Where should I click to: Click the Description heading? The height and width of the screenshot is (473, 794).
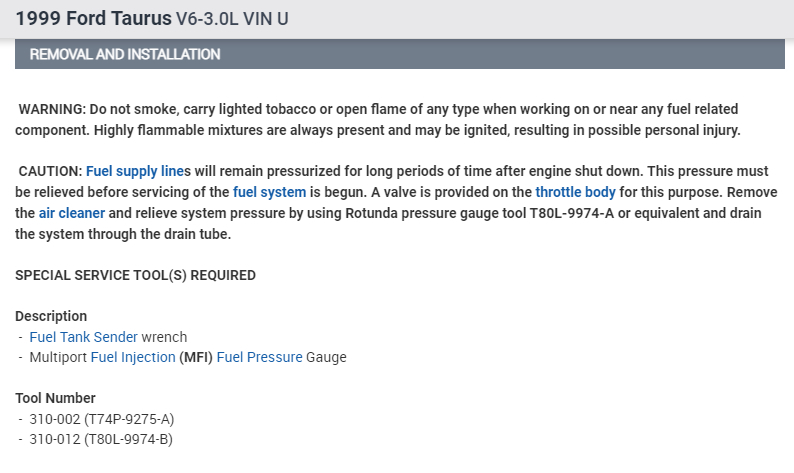pos(51,316)
